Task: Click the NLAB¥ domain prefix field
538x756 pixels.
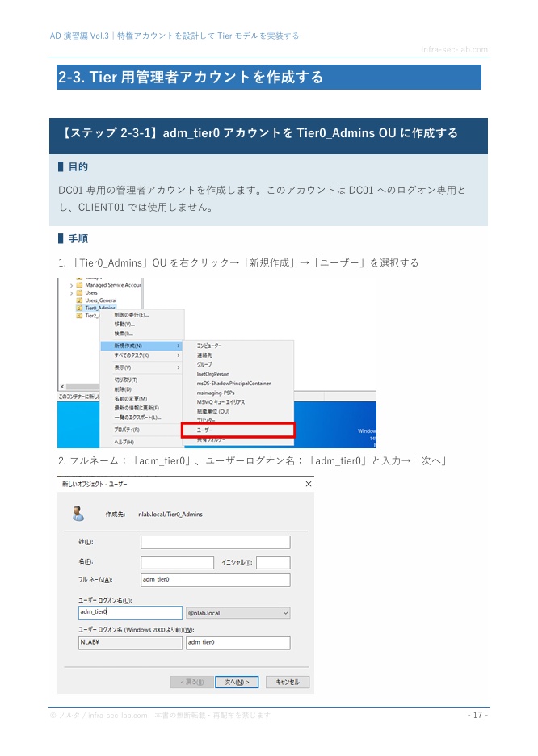Action: click(130, 643)
